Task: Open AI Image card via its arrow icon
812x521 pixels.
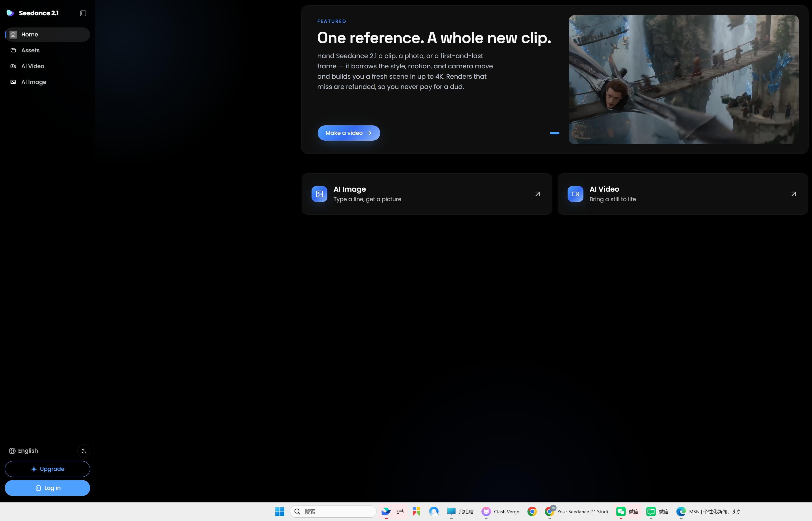Action: point(537,194)
